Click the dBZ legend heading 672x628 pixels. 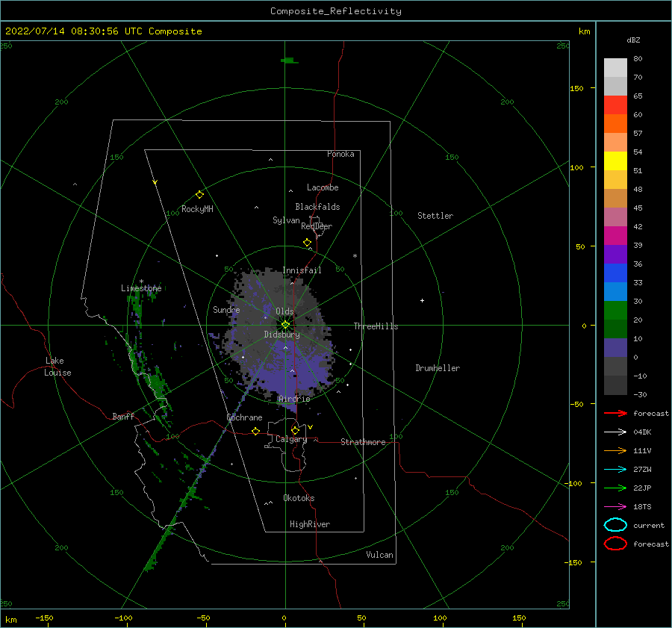click(633, 40)
